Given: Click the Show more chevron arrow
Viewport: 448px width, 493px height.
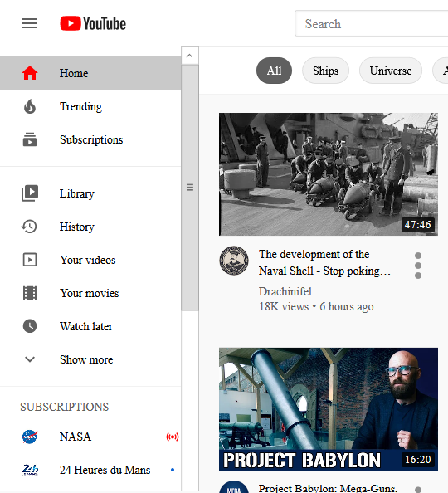Looking at the screenshot, I should click(x=30, y=359).
